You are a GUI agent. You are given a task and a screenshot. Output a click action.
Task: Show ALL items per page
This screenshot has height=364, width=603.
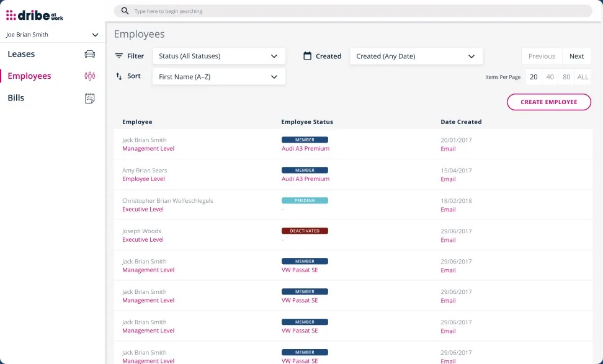[583, 77]
